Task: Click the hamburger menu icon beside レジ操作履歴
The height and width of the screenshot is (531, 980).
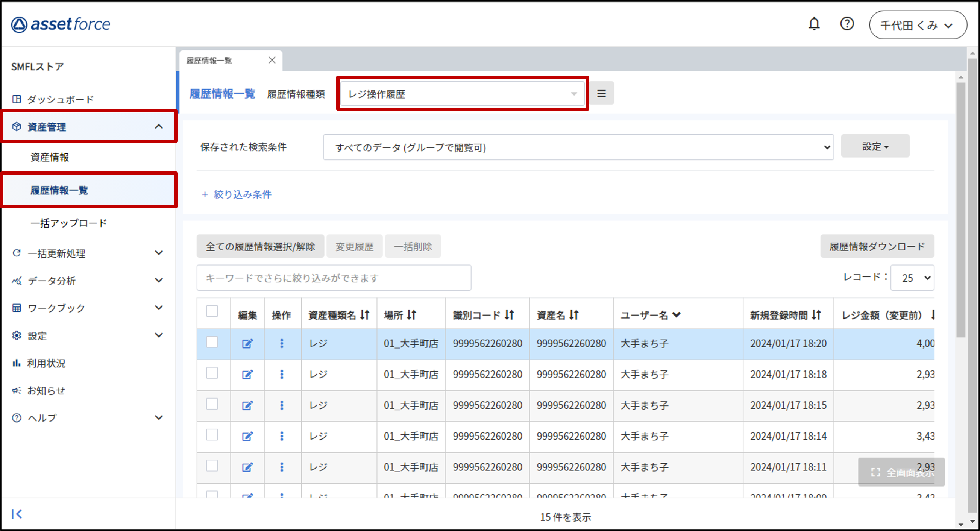Action: pos(601,93)
